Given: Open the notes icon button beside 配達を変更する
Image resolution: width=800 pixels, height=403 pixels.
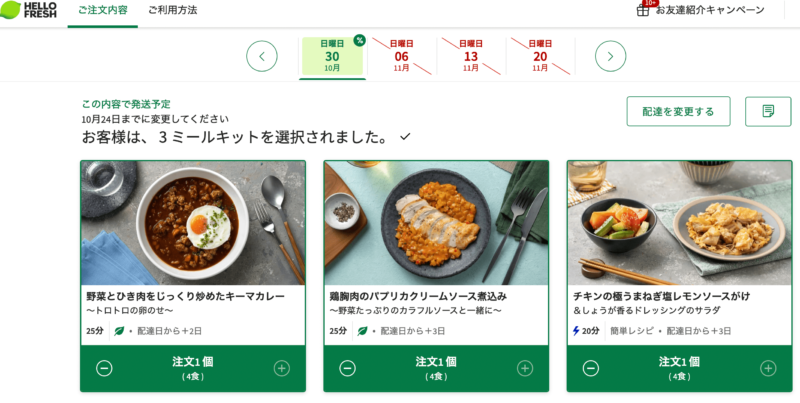Looking at the screenshot, I should pos(768,111).
